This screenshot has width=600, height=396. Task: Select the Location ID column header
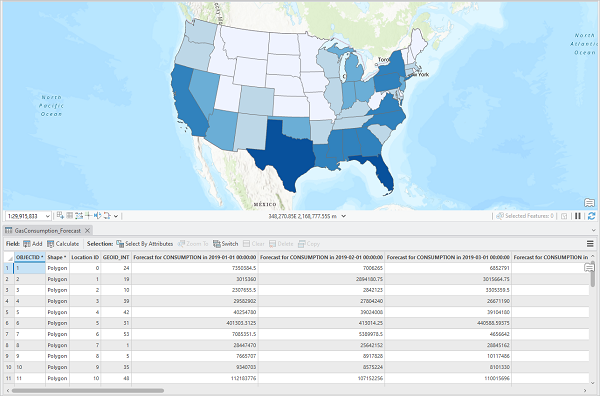pyautogui.click(x=85, y=257)
